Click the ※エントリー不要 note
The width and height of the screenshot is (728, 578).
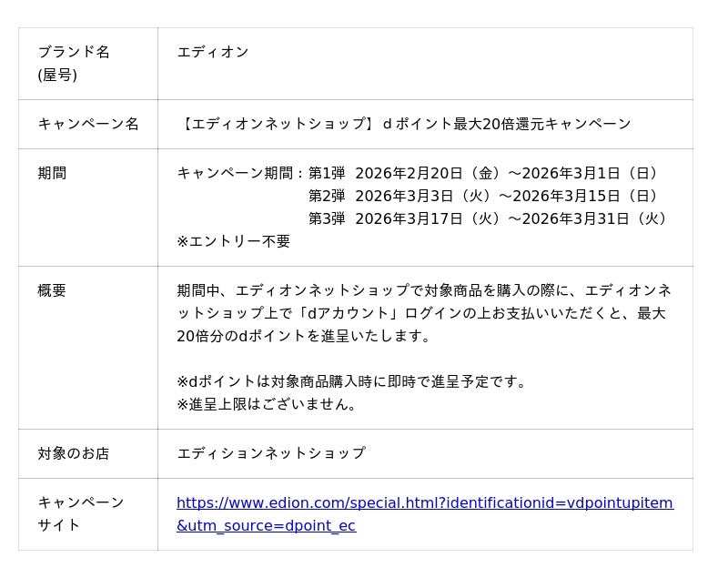point(234,241)
